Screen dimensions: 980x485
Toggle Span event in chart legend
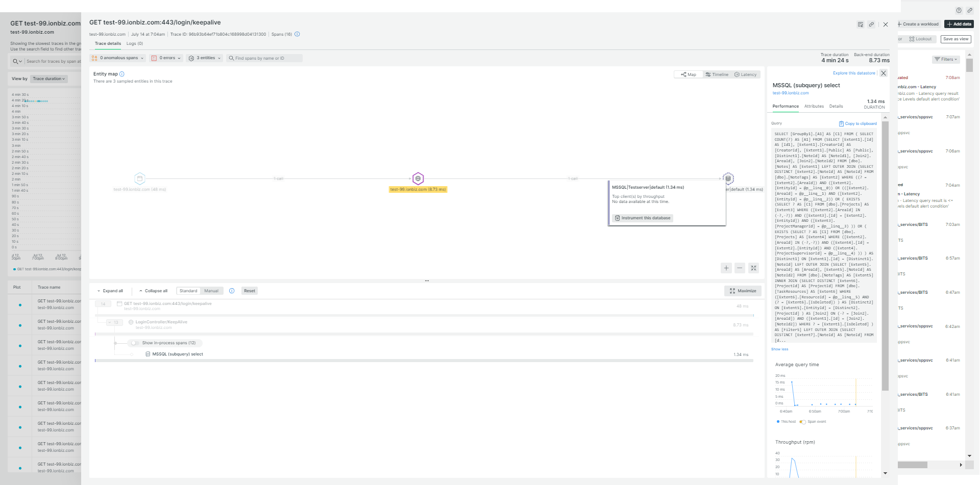803,422
